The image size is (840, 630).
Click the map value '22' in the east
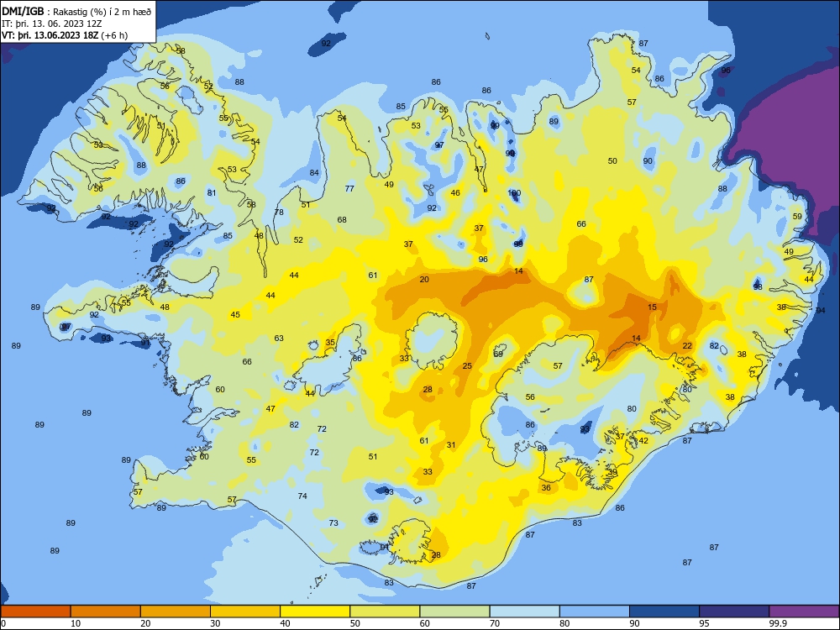point(687,345)
